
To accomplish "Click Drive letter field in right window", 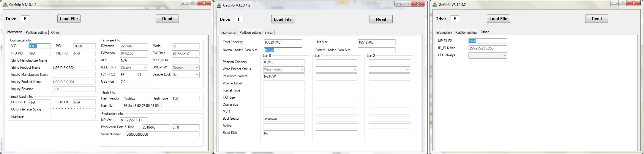I will coord(455,19).
